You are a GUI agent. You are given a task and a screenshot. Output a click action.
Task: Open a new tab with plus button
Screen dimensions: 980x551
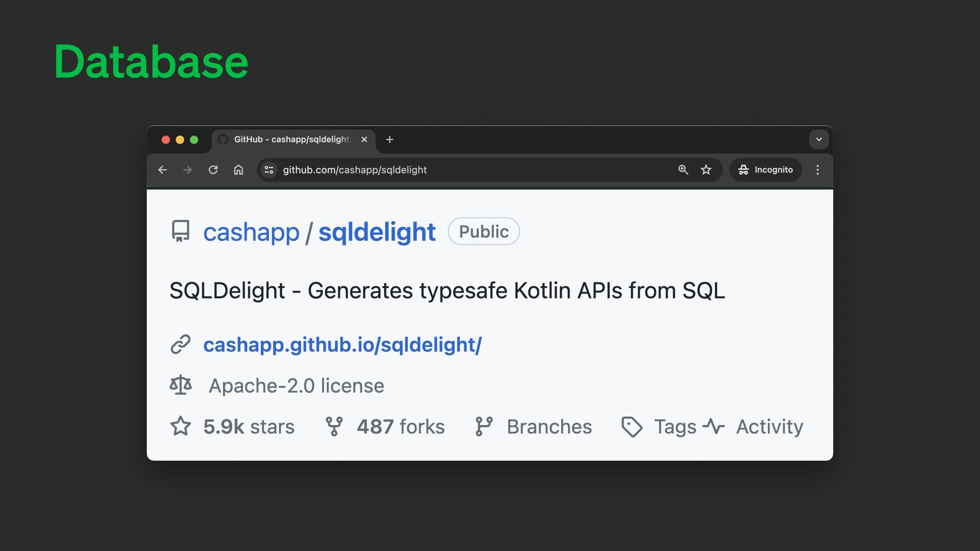coord(389,139)
